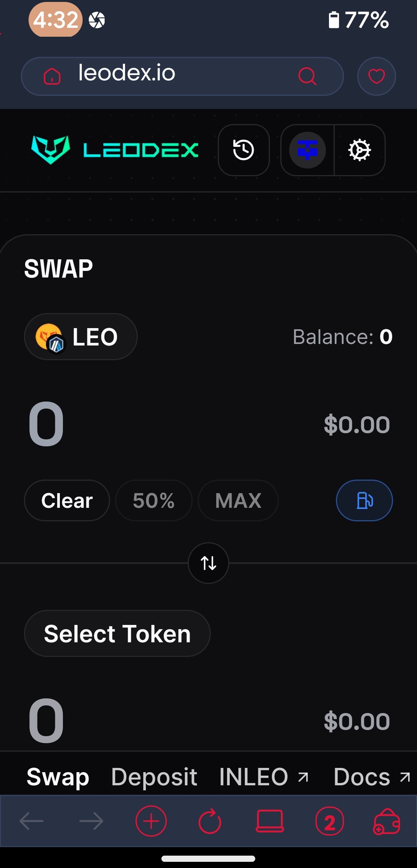Open a new browser tab
The height and width of the screenshot is (868, 417).
[x=151, y=821]
